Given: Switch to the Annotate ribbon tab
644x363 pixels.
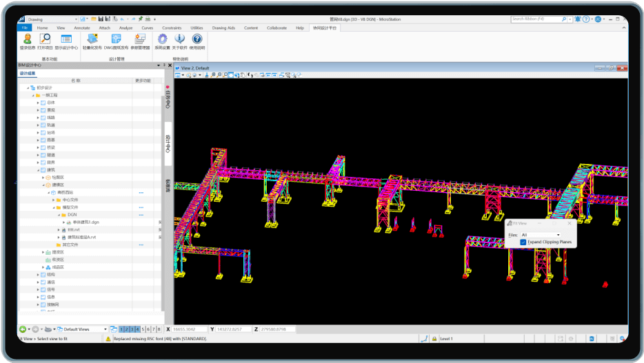Looking at the screenshot, I should tap(82, 28).
